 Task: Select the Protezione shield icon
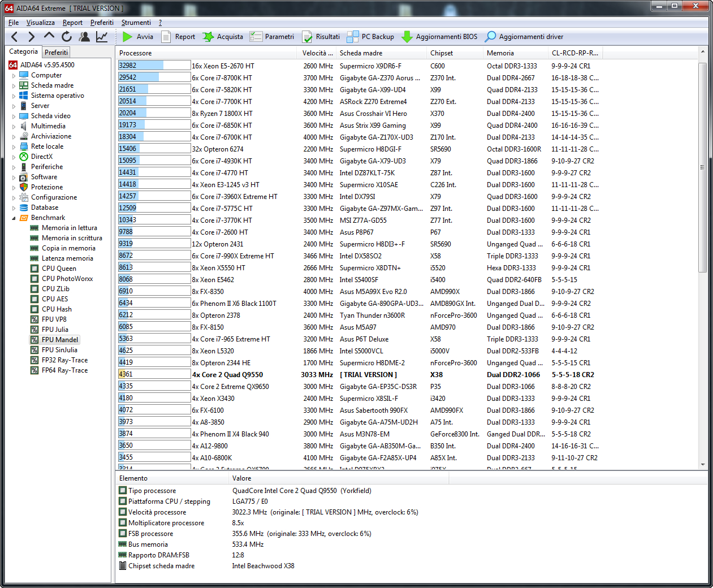[x=24, y=187]
